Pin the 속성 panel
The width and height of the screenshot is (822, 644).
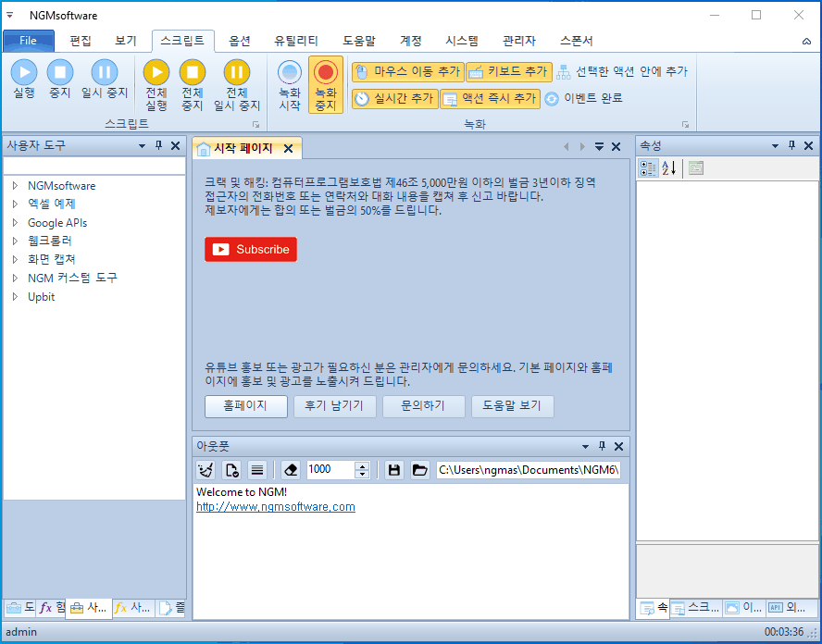[x=791, y=145]
